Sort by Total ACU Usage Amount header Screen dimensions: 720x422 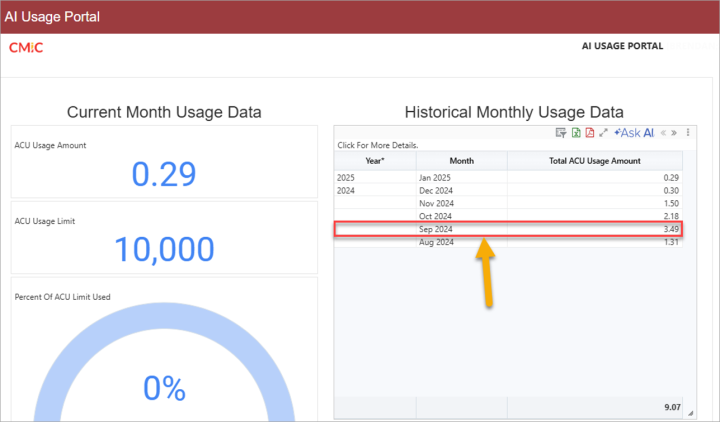pos(595,161)
